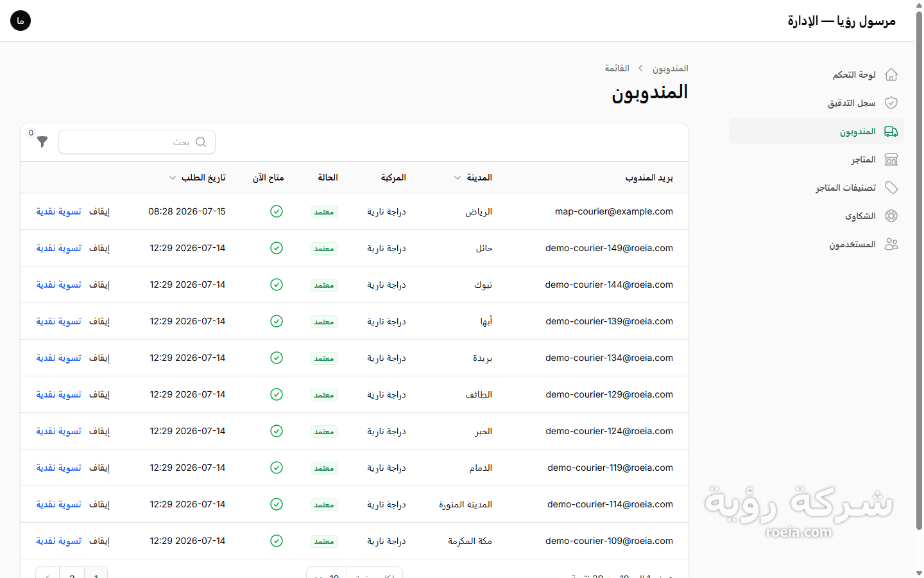Viewport: 924px width, 578px height.
Task: Click إيقاف for the الدمام courier row
Action: pos(99,468)
